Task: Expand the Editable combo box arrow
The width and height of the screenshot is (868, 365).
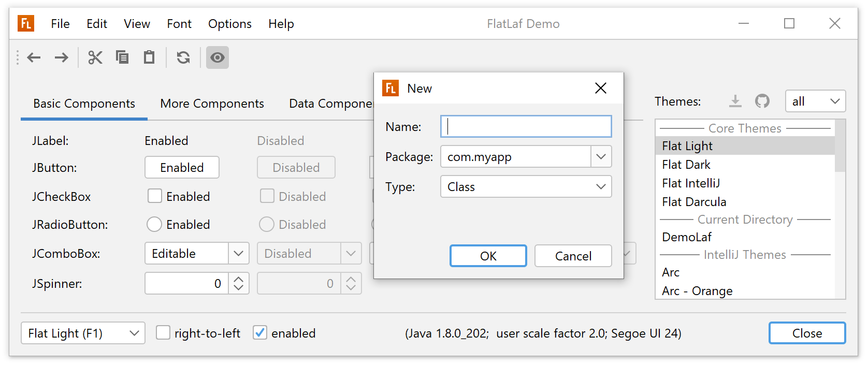Action: pyautogui.click(x=239, y=253)
